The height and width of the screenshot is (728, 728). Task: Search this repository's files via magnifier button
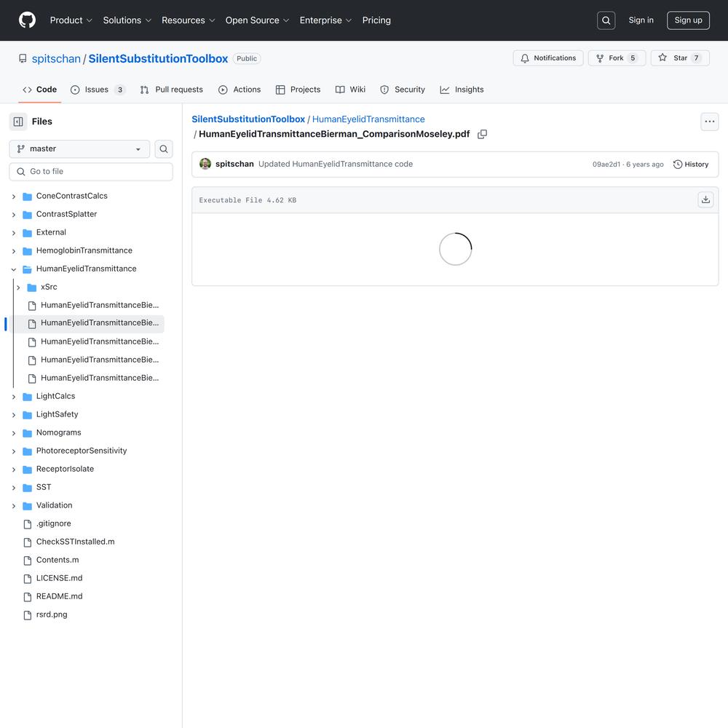[163, 149]
